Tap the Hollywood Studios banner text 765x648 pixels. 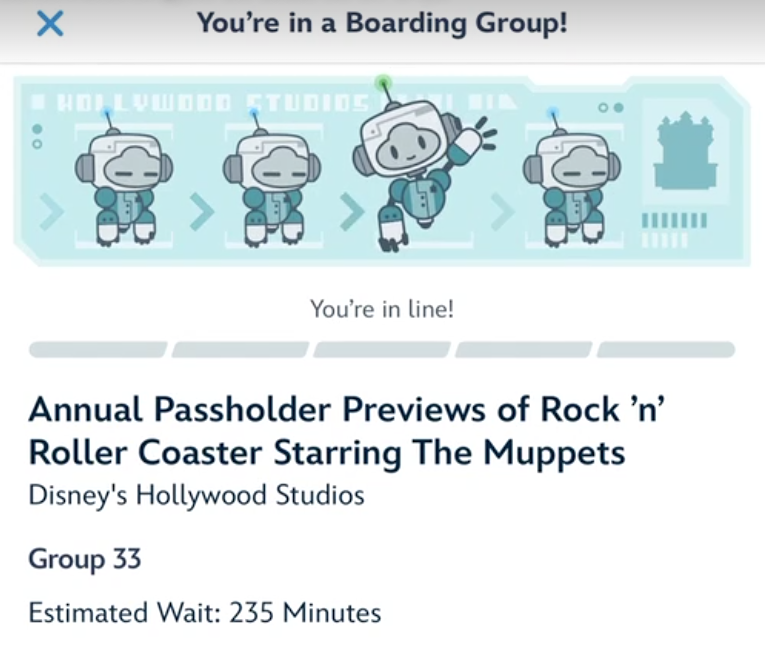(x=213, y=102)
